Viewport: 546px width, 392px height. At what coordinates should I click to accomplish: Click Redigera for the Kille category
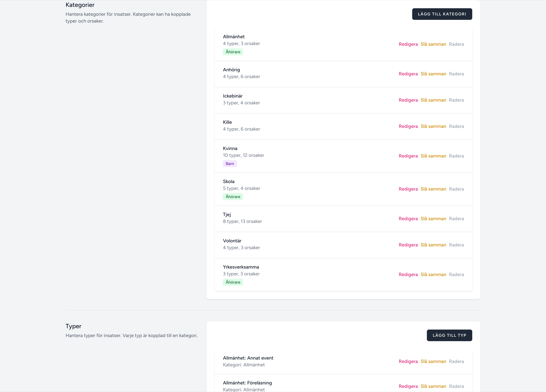[x=408, y=126]
